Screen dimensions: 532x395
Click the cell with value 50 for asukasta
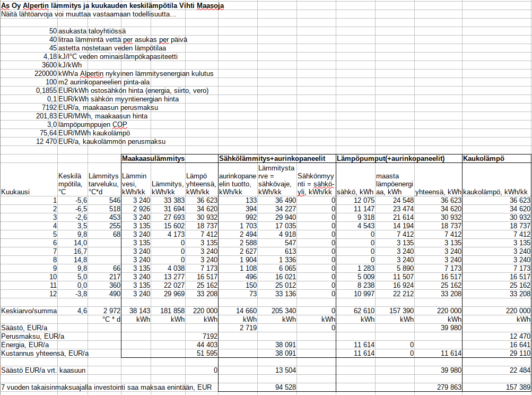coord(52,31)
